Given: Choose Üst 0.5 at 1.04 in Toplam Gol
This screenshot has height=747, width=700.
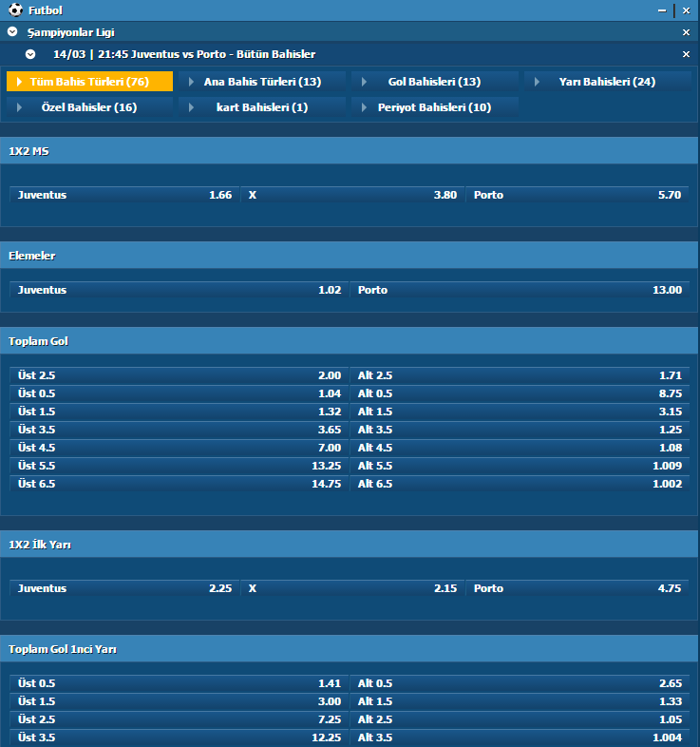Looking at the screenshot, I should pos(180,393).
